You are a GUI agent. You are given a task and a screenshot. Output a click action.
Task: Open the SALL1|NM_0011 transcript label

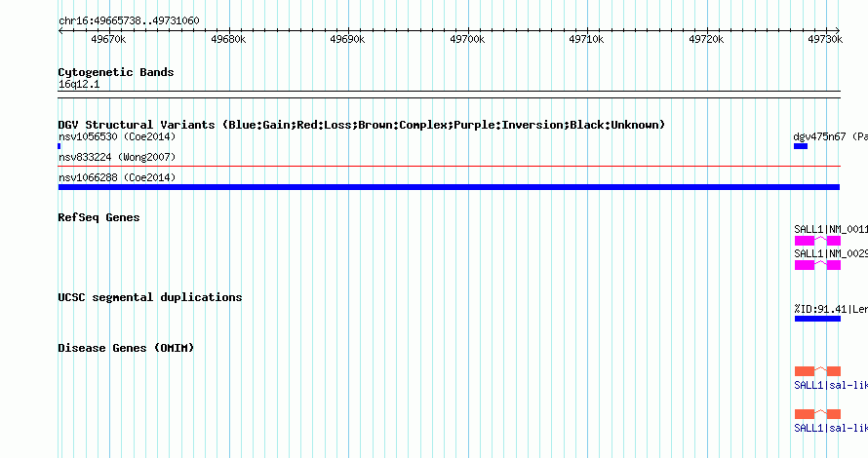tap(831, 229)
